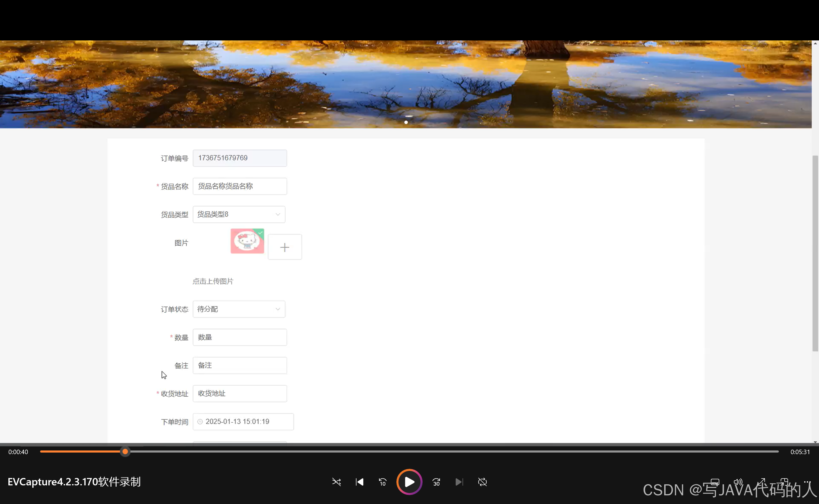819x504 pixels.
Task: Play the paused video
Action: 409,482
